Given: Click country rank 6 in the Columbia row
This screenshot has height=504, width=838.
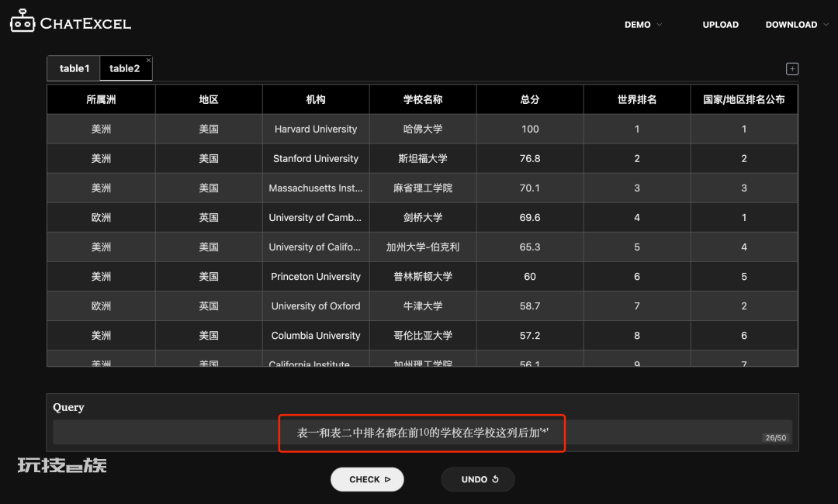Looking at the screenshot, I should pyautogui.click(x=744, y=335).
